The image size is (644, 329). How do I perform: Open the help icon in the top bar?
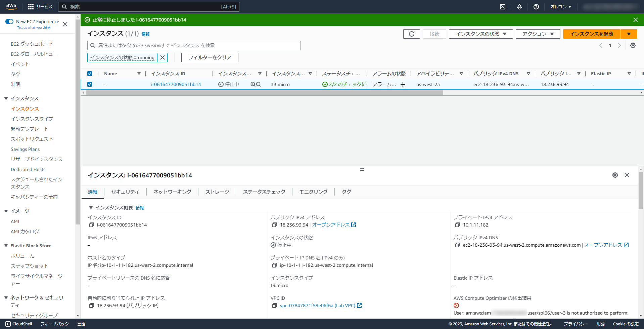536,6
